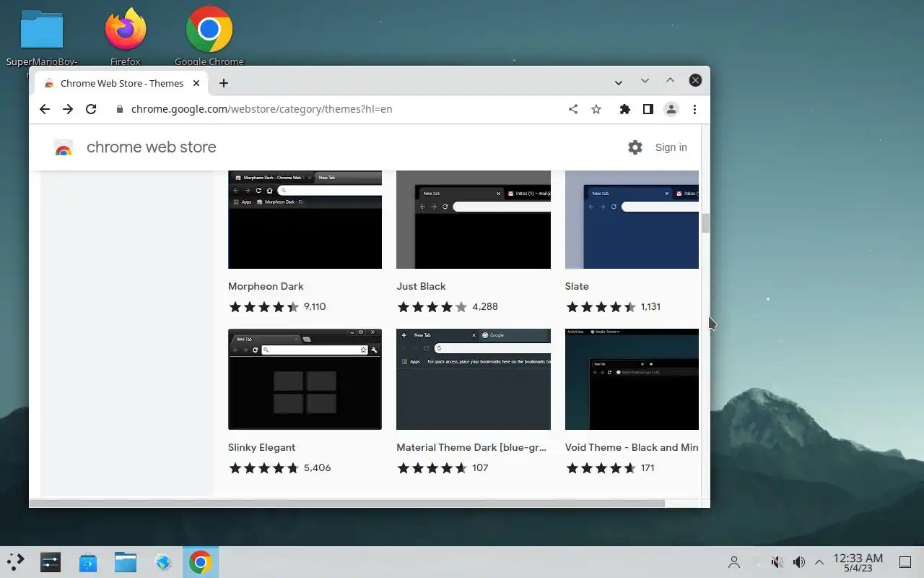Maximize the Chrome window with the up chevron
924x578 pixels.
pos(670,80)
